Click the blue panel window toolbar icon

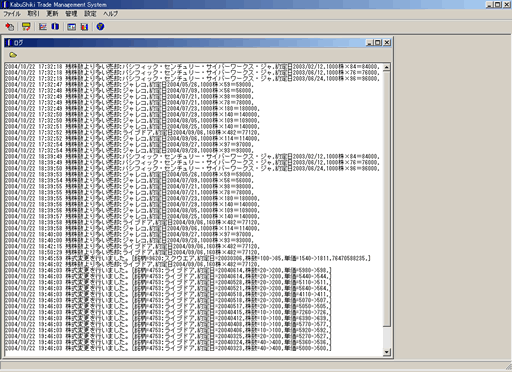[72, 27]
